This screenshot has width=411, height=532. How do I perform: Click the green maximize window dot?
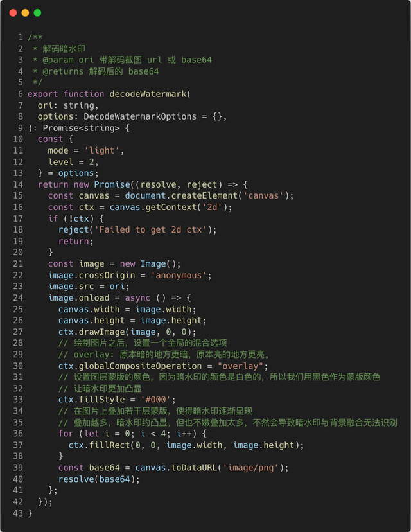click(38, 13)
